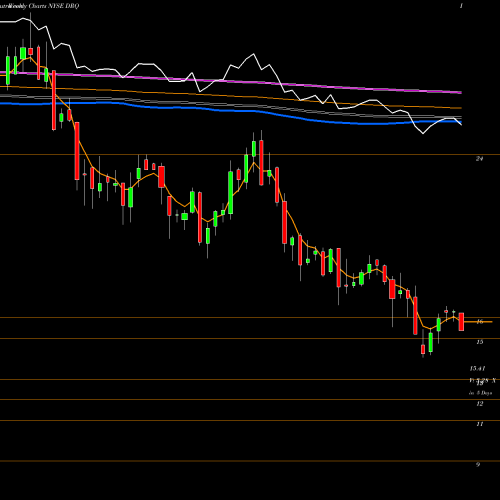Click the price axis label '15'
Image resolution: width=500 pixels, height=500 pixels.
coord(480,342)
